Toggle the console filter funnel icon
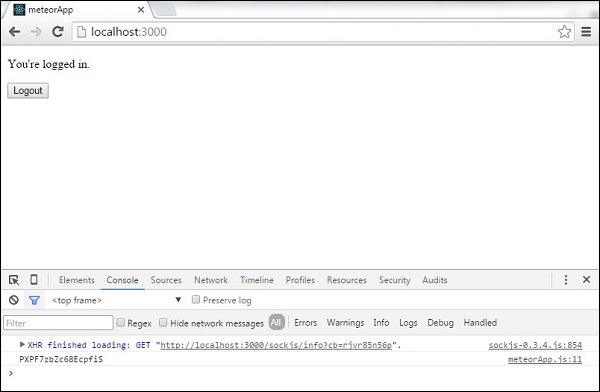This screenshot has width=600, height=392. tap(34, 301)
